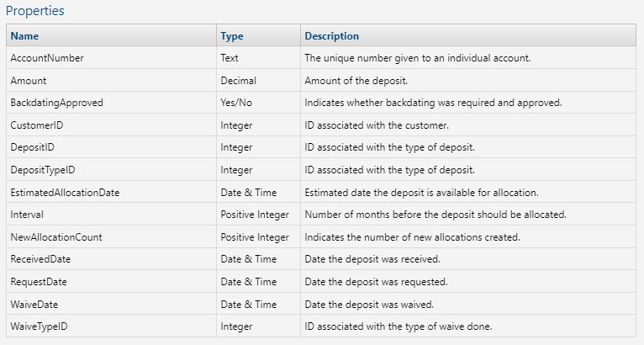
Task: Click the Properties heading
Action: coord(35,11)
